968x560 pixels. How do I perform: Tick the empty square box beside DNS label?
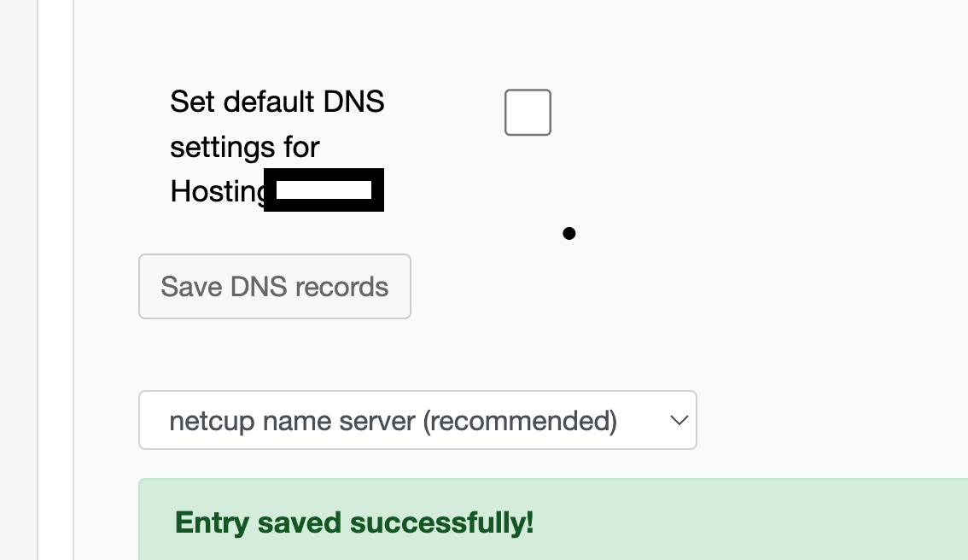click(x=528, y=113)
